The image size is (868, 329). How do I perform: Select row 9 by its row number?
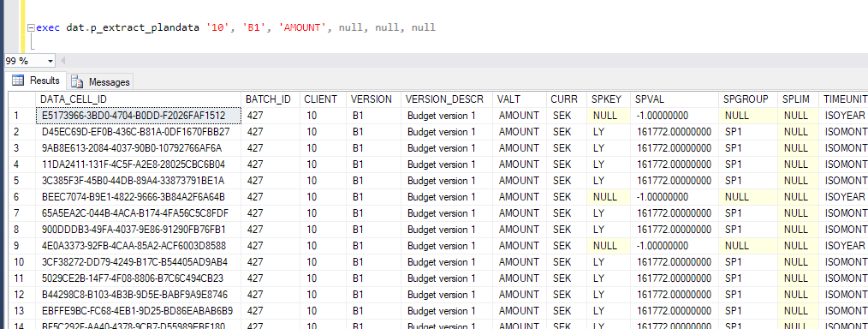click(21, 246)
